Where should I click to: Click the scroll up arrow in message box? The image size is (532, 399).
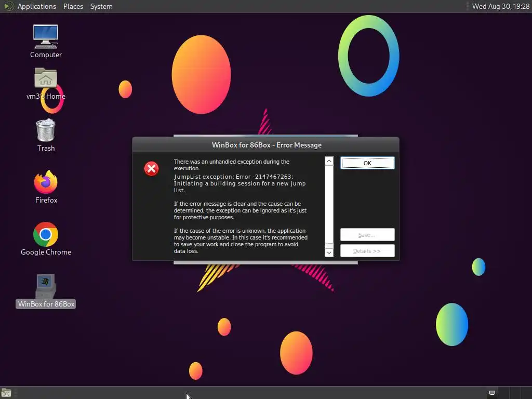(329, 161)
